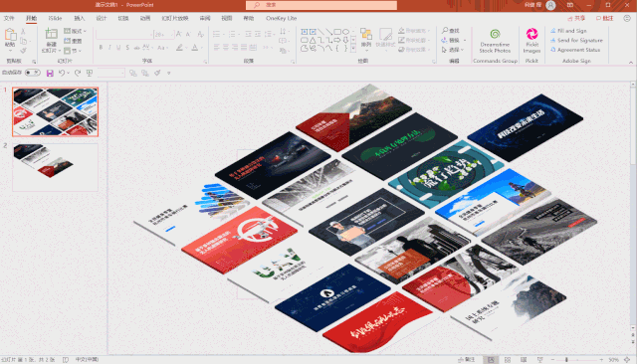This screenshot has width=637, height=364.
Task: Switch to OneKey Lite tab
Action: click(x=281, y=18)
